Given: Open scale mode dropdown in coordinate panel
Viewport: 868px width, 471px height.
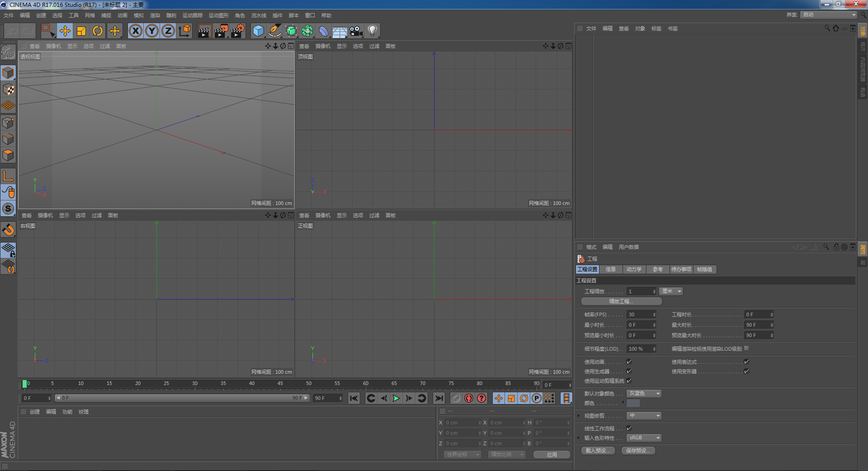Looking at the screenshot, I should pyautogui.click(x=506, y=454).
